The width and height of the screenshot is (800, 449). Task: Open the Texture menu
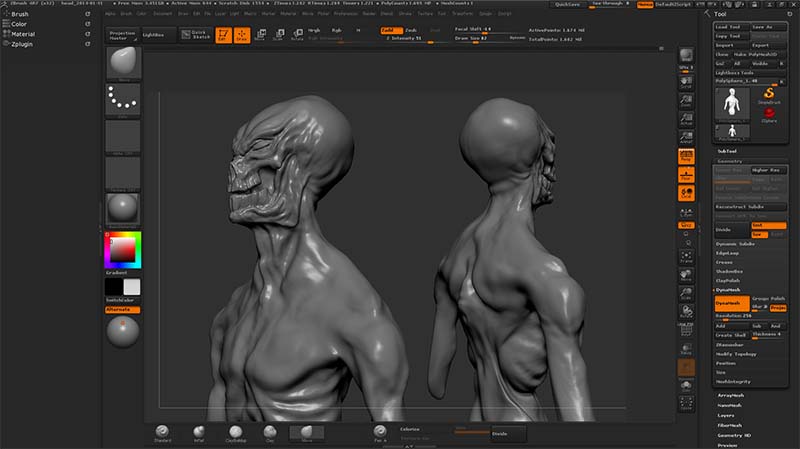425,14
